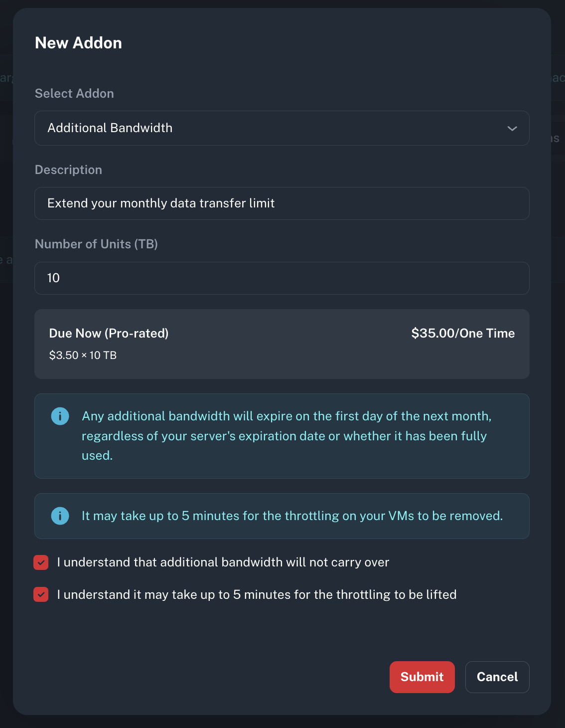Click the 'additional bandwidth will not carry over' label
Screen dimensions: 565x728
223,562
